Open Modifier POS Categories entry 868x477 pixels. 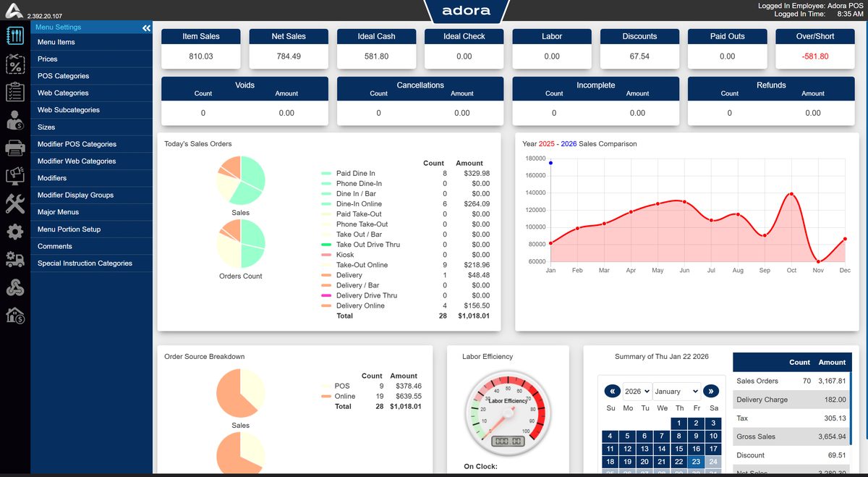pyautogui.click(x=91, y=144)
